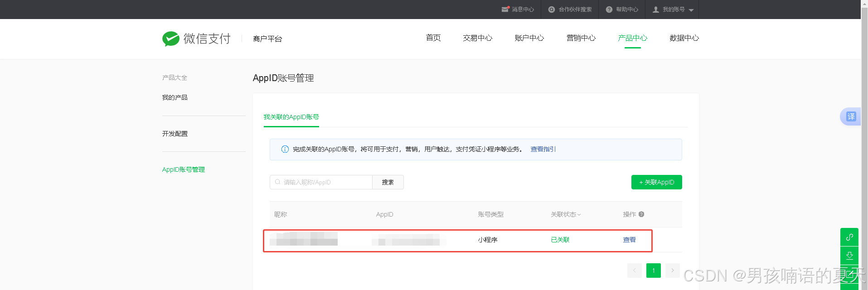Screen dimensions: 868x290
Task: Click the + 关联AppID button
Action: (657, 182)
